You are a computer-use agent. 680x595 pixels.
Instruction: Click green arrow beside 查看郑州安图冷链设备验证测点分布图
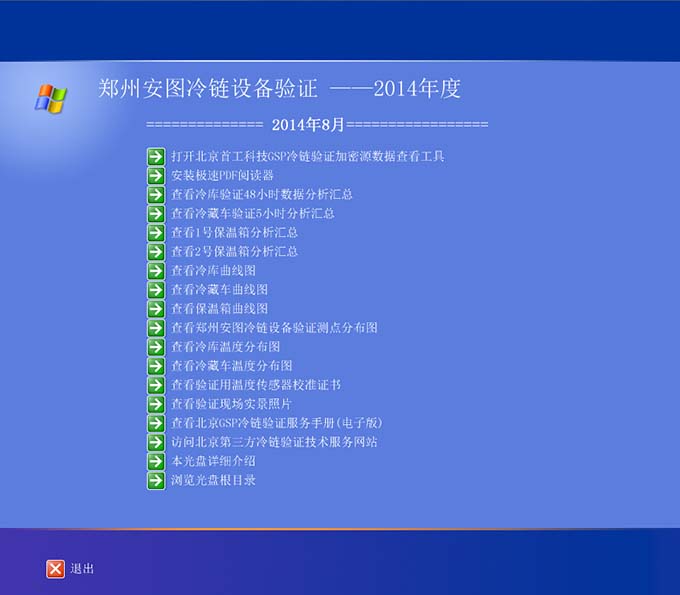coord(156,328)
